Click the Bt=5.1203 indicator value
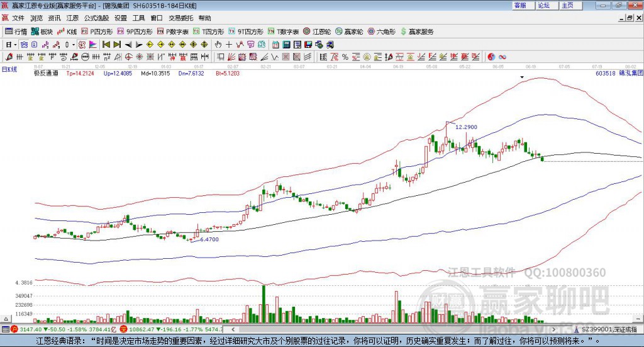The height and width of the screenshot is (347, 644). (x=228, y=73)
